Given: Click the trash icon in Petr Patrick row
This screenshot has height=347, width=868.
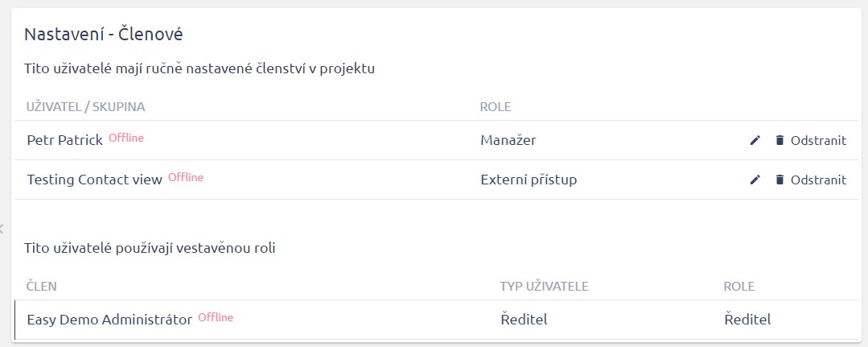Looking at the screenshot, I should pos(779,140).
